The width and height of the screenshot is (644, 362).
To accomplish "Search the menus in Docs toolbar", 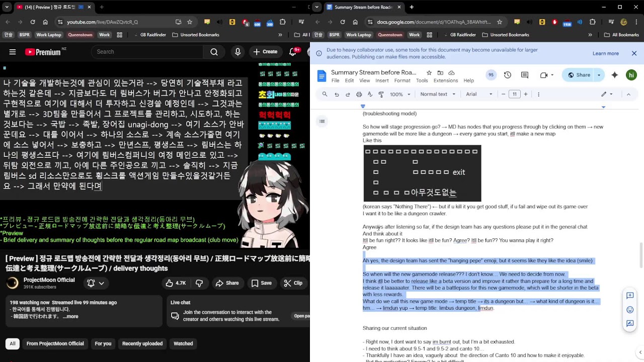I will [325, 94].
